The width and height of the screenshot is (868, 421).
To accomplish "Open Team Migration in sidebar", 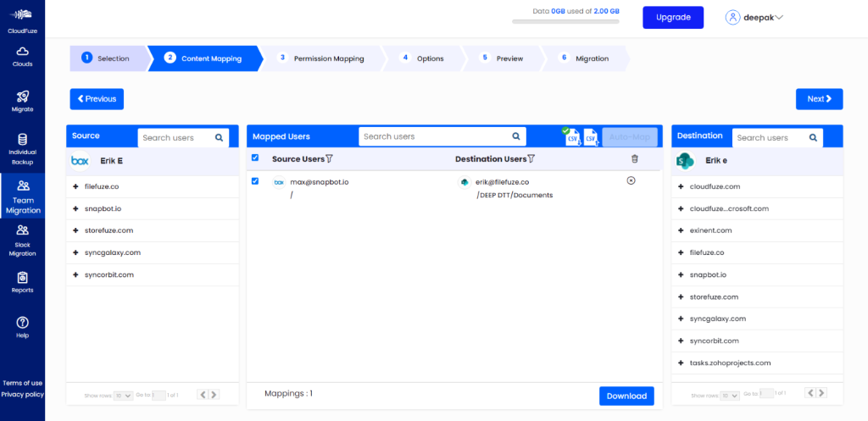I will 23,197.
